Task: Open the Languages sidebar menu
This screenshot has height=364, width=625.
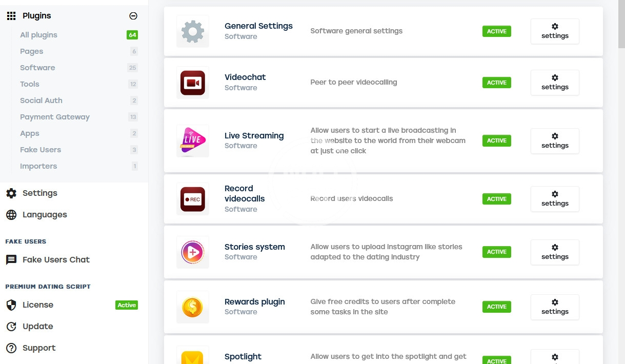Action: click(44, 215)
